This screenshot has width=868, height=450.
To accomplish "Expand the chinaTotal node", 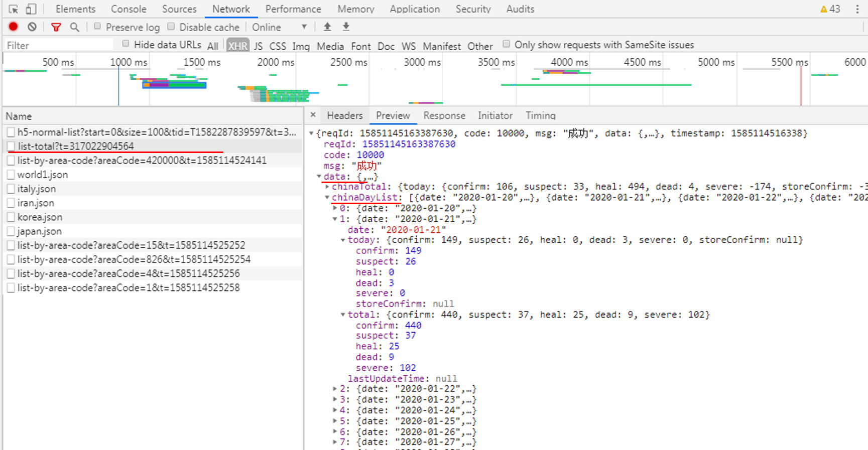I will pyautogui.click(x=327, y=187).
